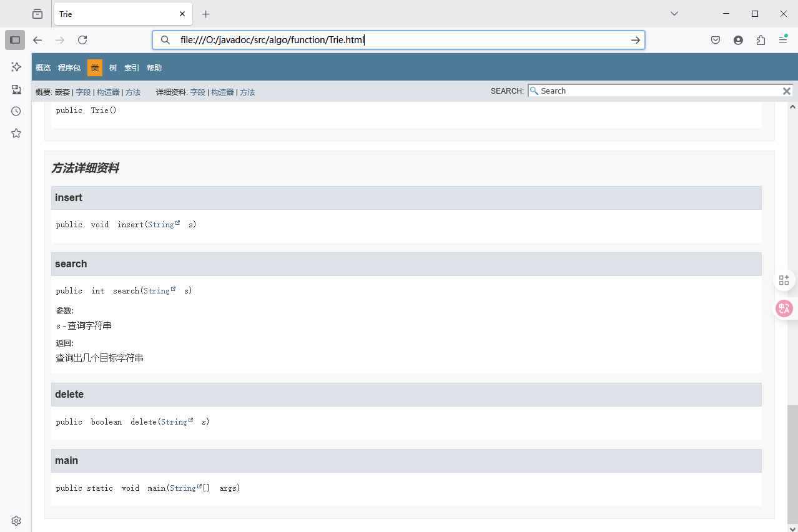Click the 方法详细资料 section title

point(85,168)
